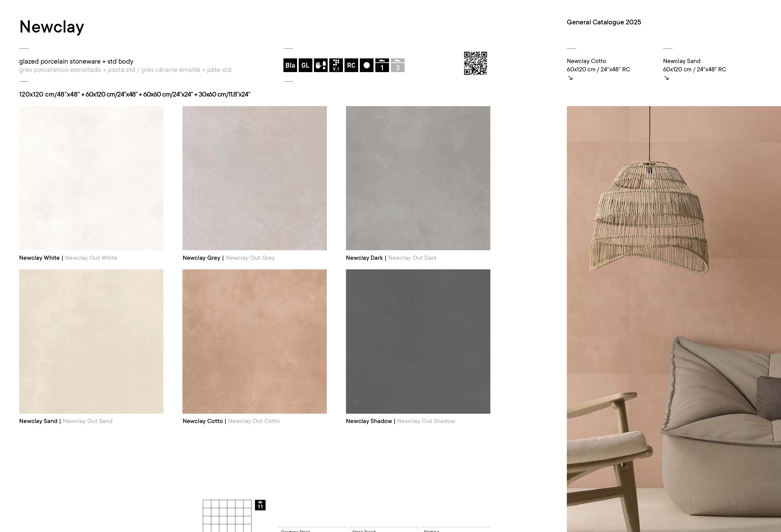This screenshot has height=532, width=781.
Task: Select the Newclay Sand tile swatch
Action: click(91, 342)
